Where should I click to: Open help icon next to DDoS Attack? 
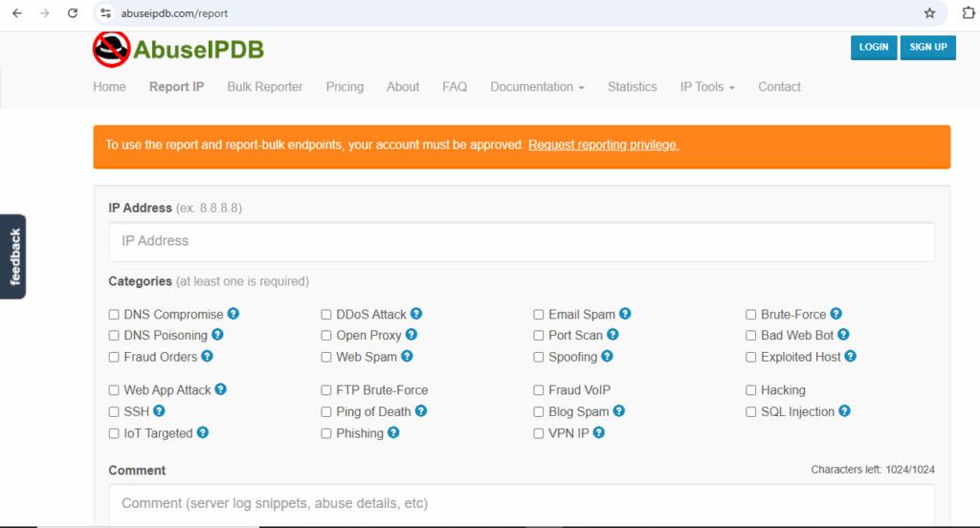[416, 314]
